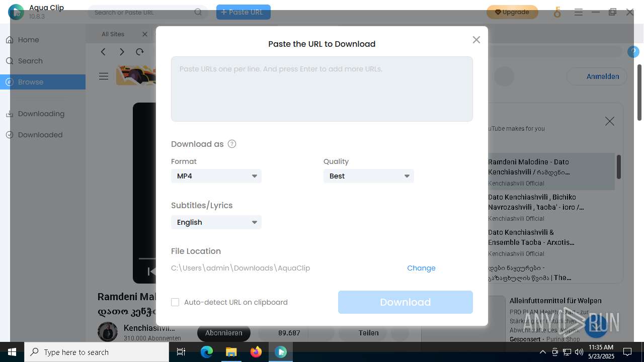The width and height of the screenshot is (644, 362).
Task: Click the Aqua Clip app logo
Action: 16,12
